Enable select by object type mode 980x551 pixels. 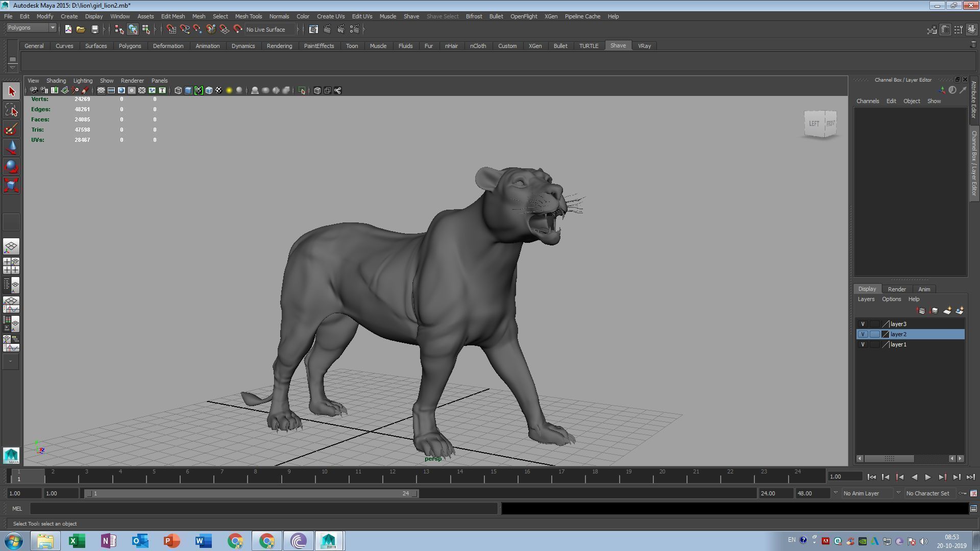(x=133, y=30)
